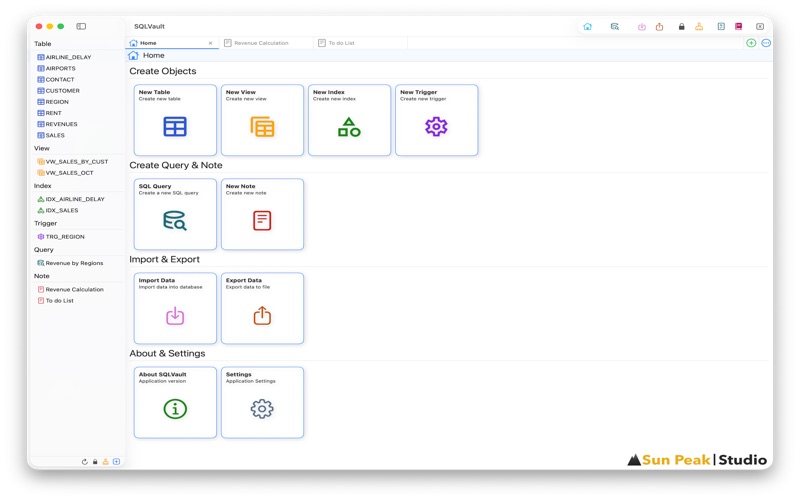Open the SQL Query card
This screenshot has width=800, height=500.
pyautogui.click(x=175, y=214)
